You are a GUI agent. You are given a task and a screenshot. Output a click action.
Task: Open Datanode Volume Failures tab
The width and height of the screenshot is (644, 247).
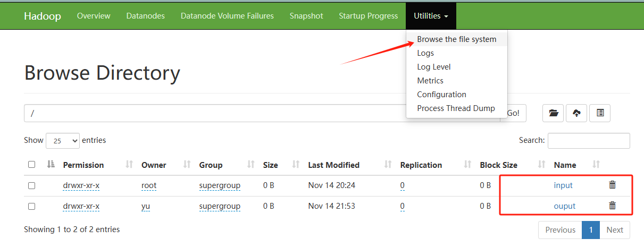point(227,16)
